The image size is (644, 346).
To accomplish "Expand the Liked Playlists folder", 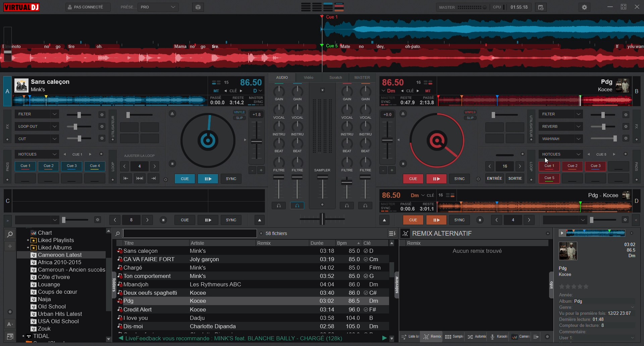I will (x=28, y=240).
